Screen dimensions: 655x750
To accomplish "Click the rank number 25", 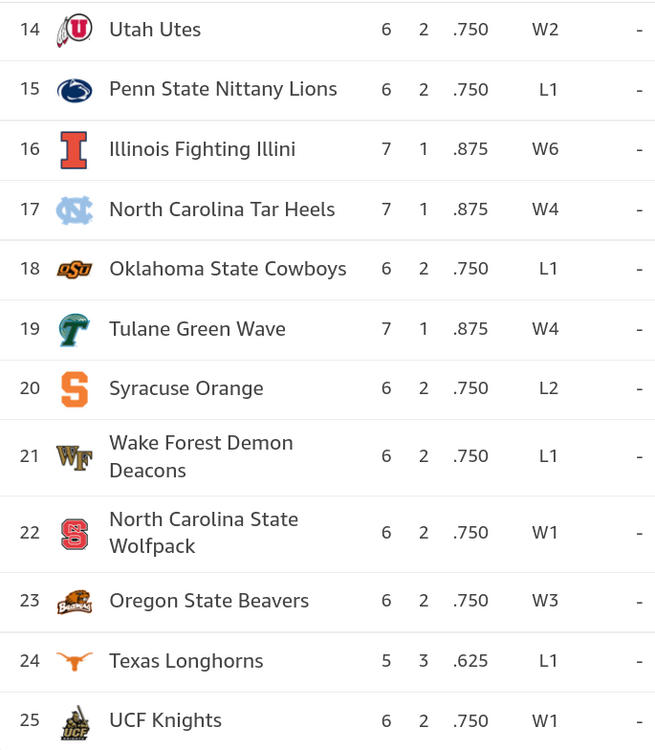I will tap(30, 721).
